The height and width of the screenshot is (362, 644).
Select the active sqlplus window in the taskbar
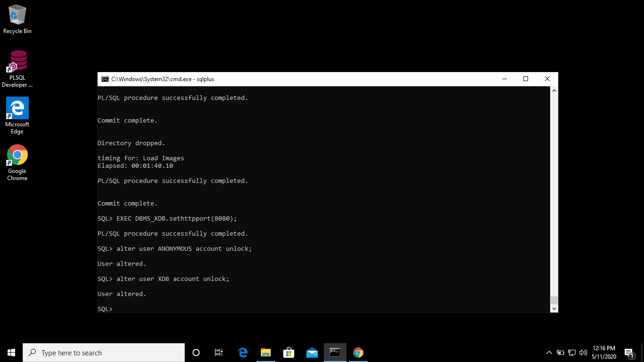tap(335, 353)
